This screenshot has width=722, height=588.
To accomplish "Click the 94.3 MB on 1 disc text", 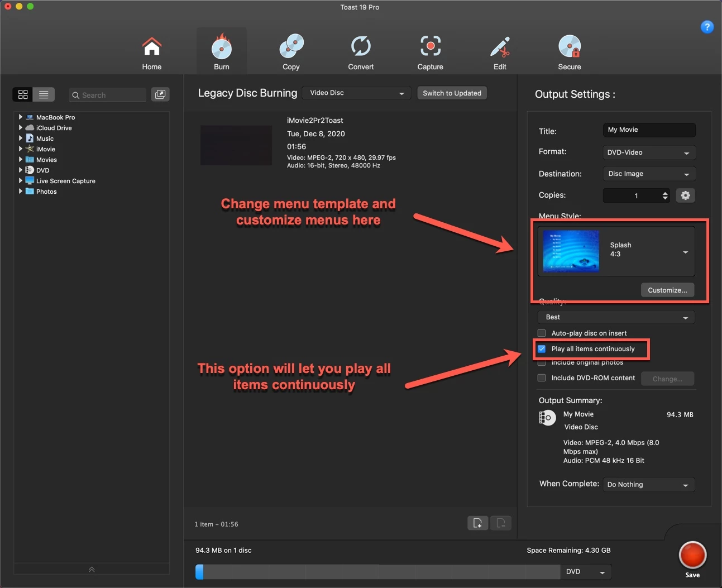I will pyautogui.click(x=223, y=550).
